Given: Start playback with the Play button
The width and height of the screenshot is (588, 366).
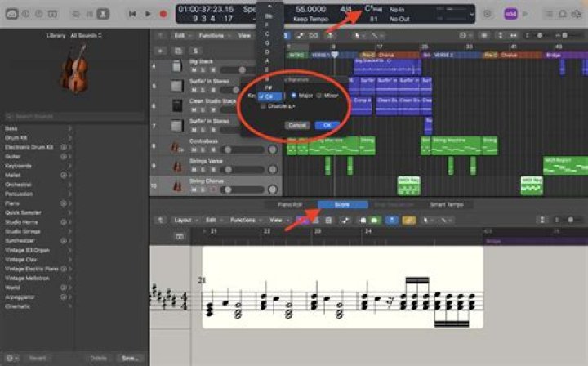Looking at the screenshot, I should (148, 14).
